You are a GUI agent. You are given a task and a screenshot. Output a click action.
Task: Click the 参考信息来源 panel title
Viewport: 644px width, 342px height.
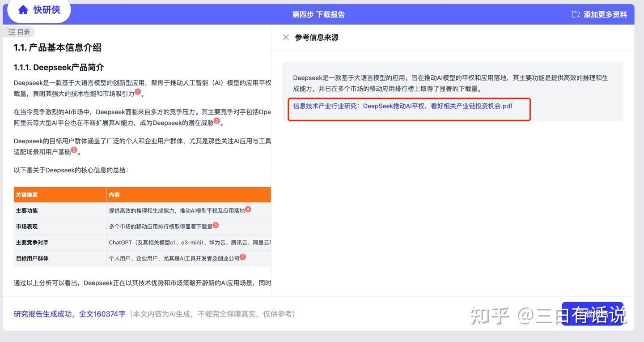coord(317,38)
